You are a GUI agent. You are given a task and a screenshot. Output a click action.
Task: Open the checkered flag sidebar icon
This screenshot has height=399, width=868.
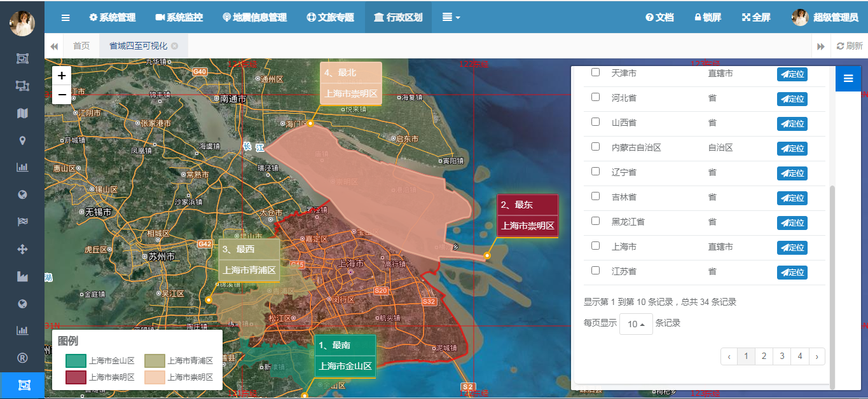pyautogui.click(x=22, y=222)
